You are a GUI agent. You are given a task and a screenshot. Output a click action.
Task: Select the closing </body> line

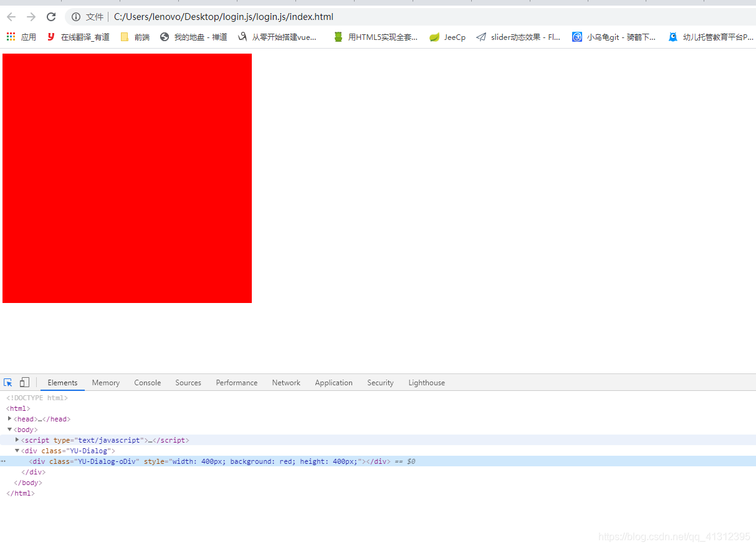point(28,483)
